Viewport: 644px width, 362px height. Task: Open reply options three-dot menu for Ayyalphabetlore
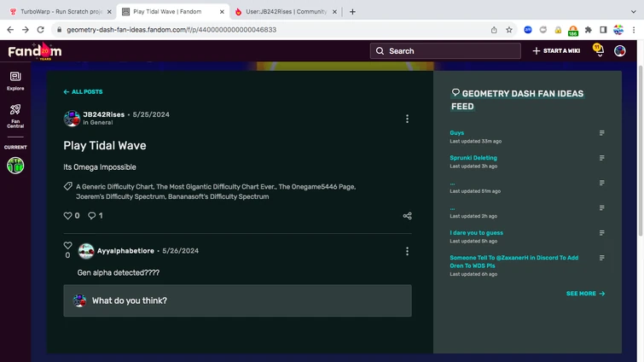(407, 251)
